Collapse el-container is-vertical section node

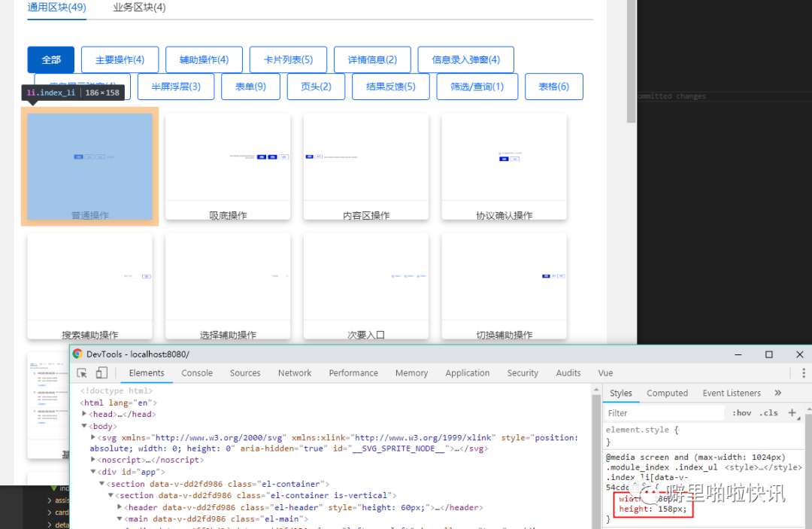click(111, 495)
